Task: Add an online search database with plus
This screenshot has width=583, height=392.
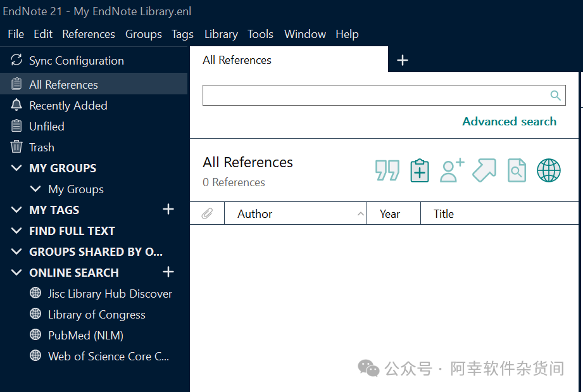Action: click(168, 272)
